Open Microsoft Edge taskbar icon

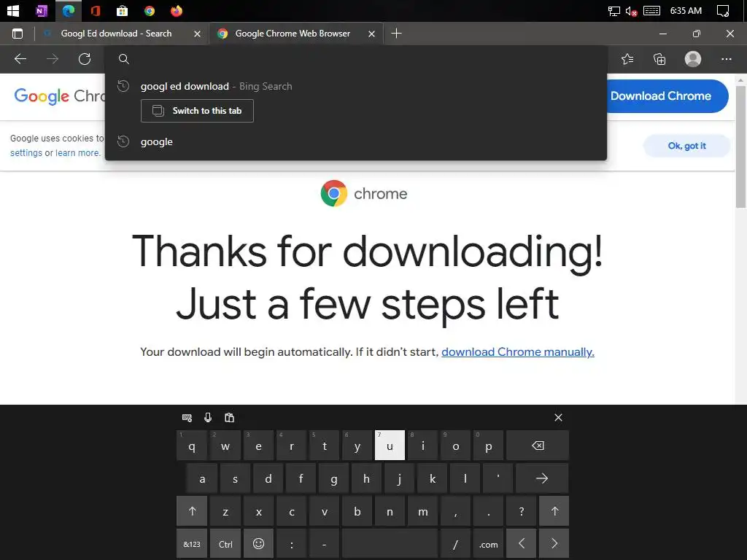pyautogui.click(x=69, y=10)
